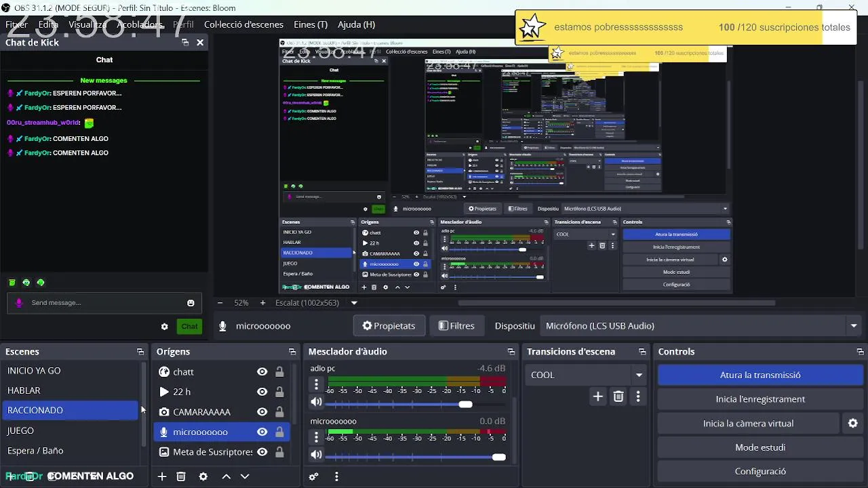The width and height of the screenshot is (868, 488).
Task: Unlock the 22 h source
Action: (x=279, y=392)
